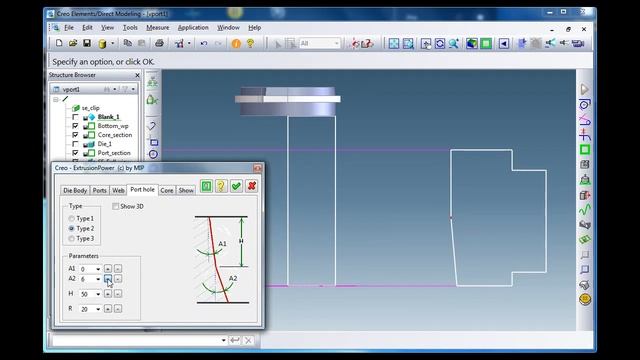Click the yellow smiley disc icon in right sidebar
This screenshot has width=640, height=360.
click(x=585, y=299)
